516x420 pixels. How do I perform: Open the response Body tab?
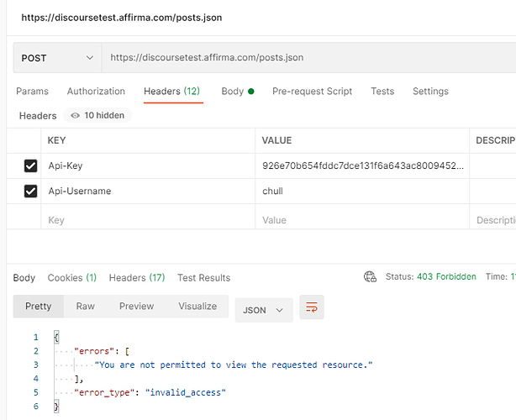pos(24,278)
